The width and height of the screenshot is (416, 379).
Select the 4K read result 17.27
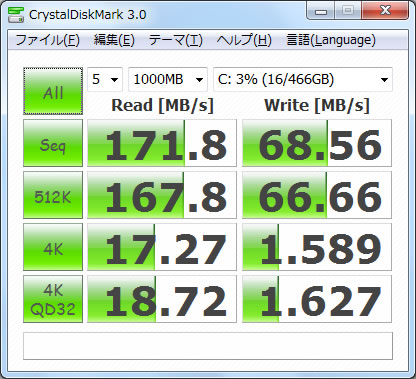click(162, 247)
